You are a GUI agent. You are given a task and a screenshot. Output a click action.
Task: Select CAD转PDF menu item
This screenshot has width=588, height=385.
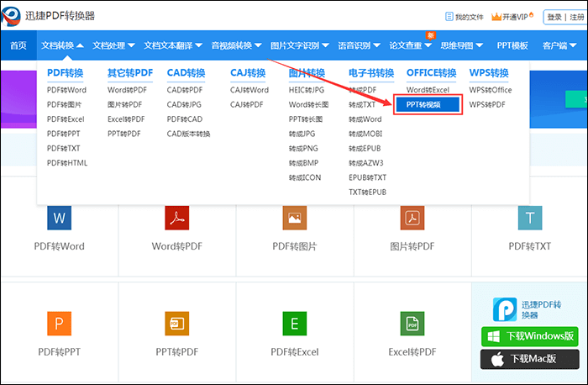click(x=185, y=90)
